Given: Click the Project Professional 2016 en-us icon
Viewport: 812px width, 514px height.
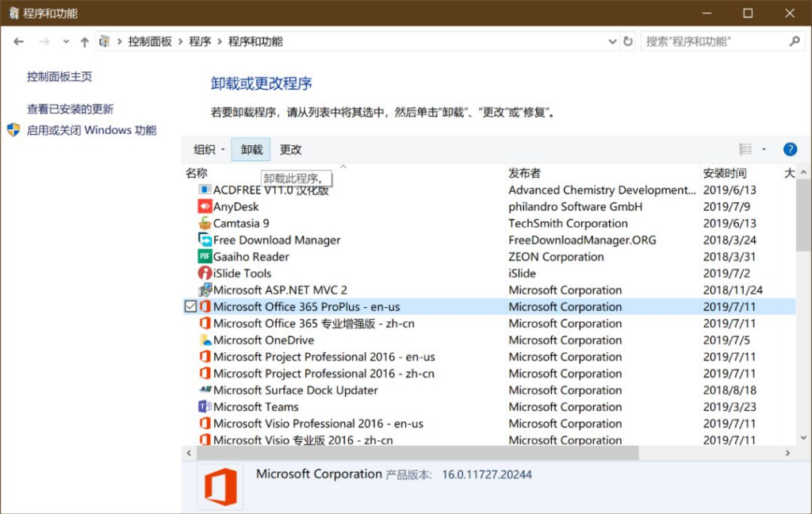Looking at the screenshot, I should point(205,356).
